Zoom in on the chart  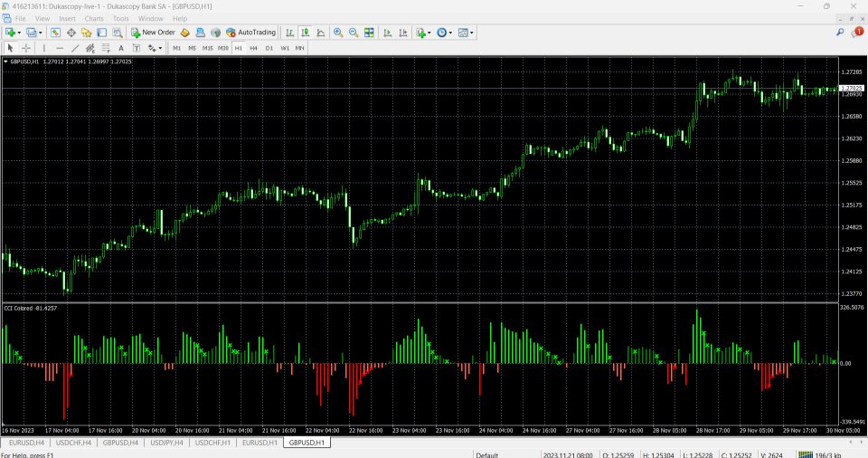click(338, 33)
